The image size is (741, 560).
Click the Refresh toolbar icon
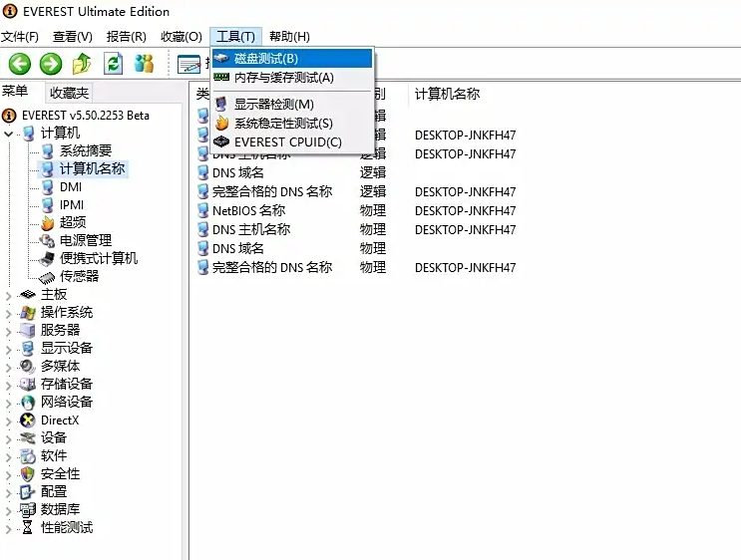(x=113, y=64)
